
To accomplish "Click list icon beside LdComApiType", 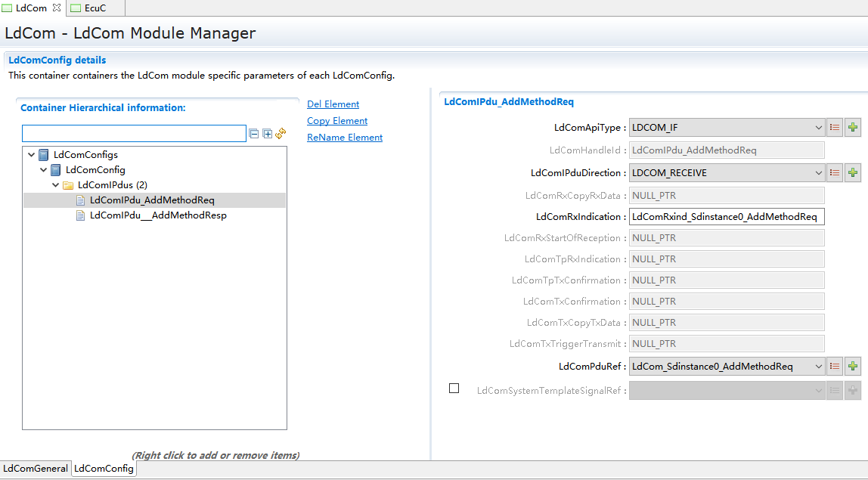I will click(835, 128).
